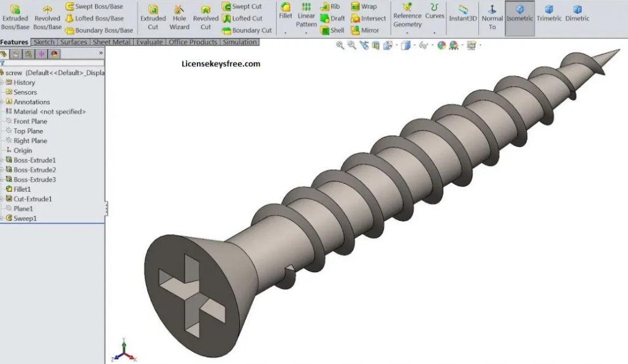
Task: Apply the Fillet tool
Action: [285, 11]
